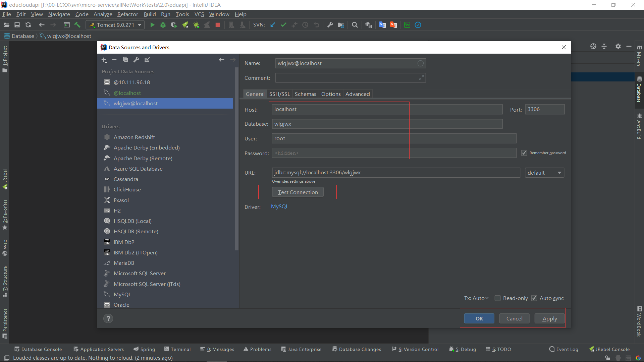Select the MariaDB driver

tap(123, 263)
